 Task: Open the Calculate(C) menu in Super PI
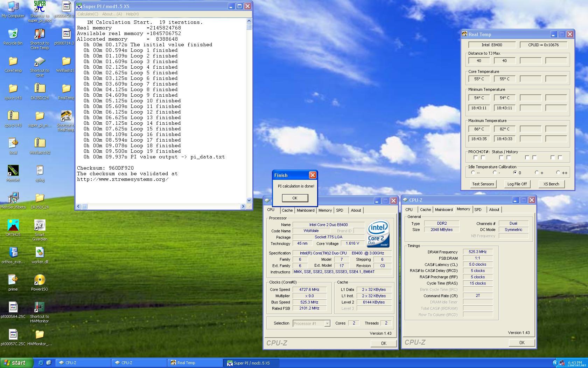coord(87,14)
